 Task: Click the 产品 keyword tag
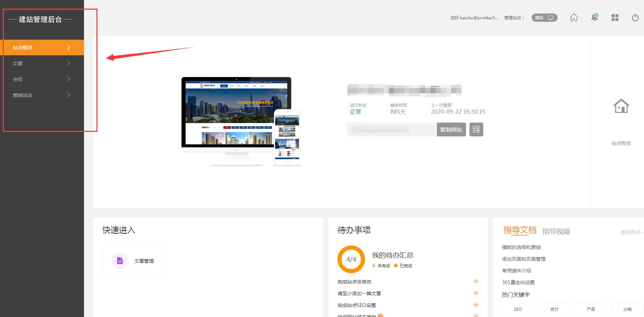[x=591, y=309]
